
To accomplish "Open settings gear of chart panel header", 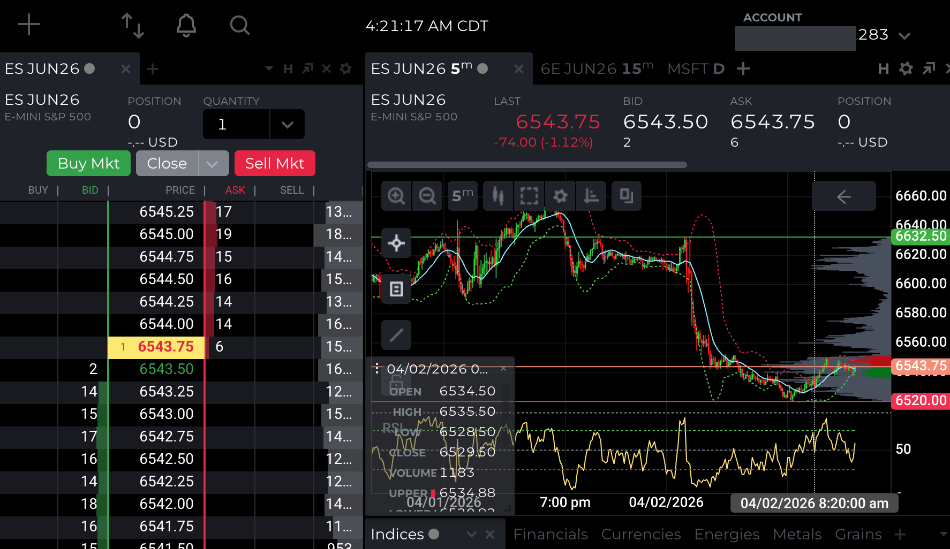I will coord(906,68).
